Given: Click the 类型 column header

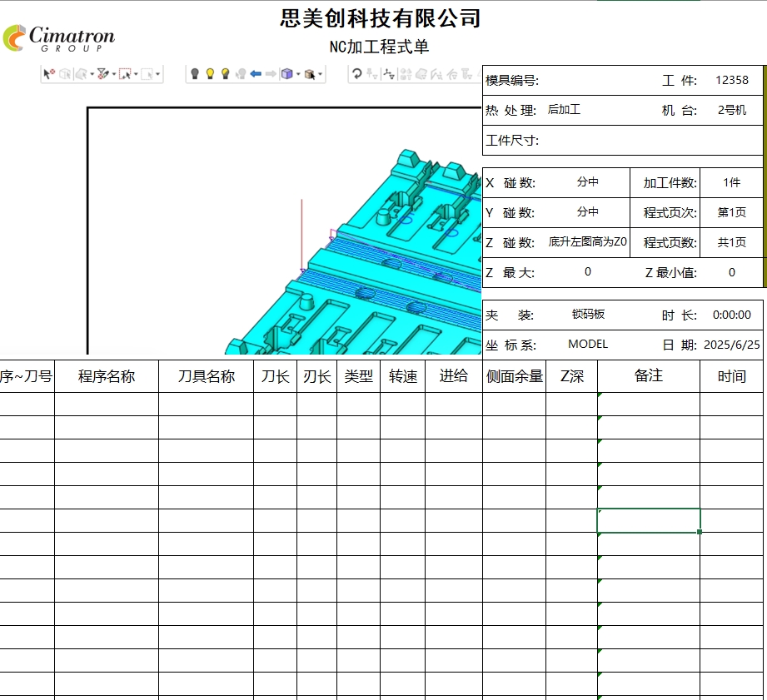Looking at the screenshot, I should [x=359, y=376].
